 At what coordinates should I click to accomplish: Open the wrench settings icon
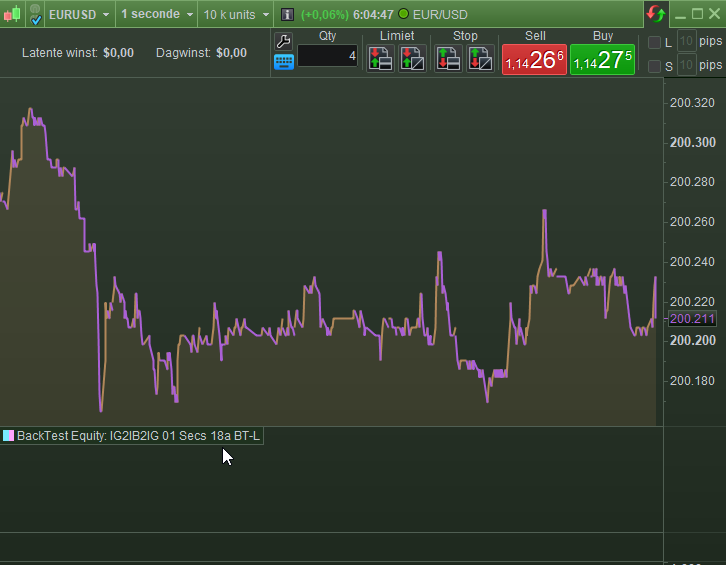pyautogui.click(x=283, y=41)
